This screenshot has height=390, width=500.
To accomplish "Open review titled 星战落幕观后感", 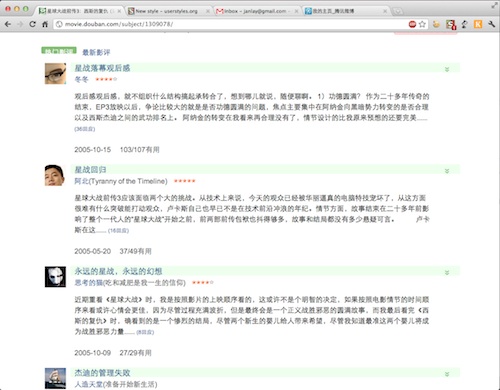I will click(x=102, y=68).
